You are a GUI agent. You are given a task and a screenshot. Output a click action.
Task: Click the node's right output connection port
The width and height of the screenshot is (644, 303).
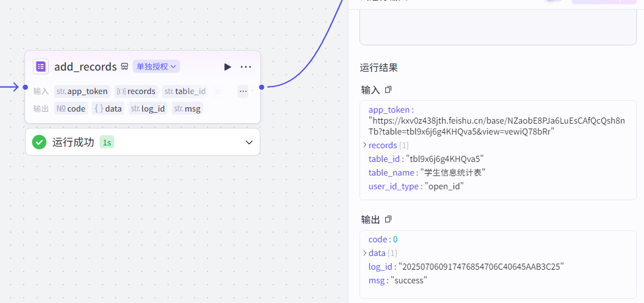coord(262,87)
